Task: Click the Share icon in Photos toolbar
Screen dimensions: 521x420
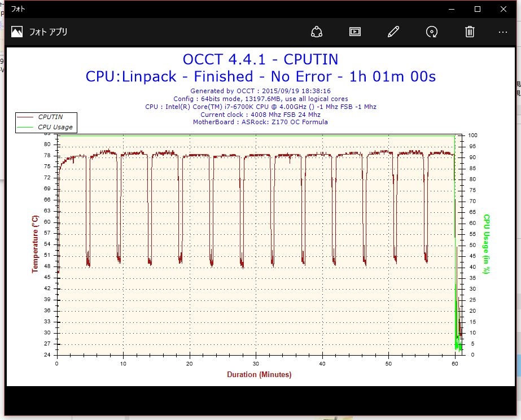Action: pos(316,32)
